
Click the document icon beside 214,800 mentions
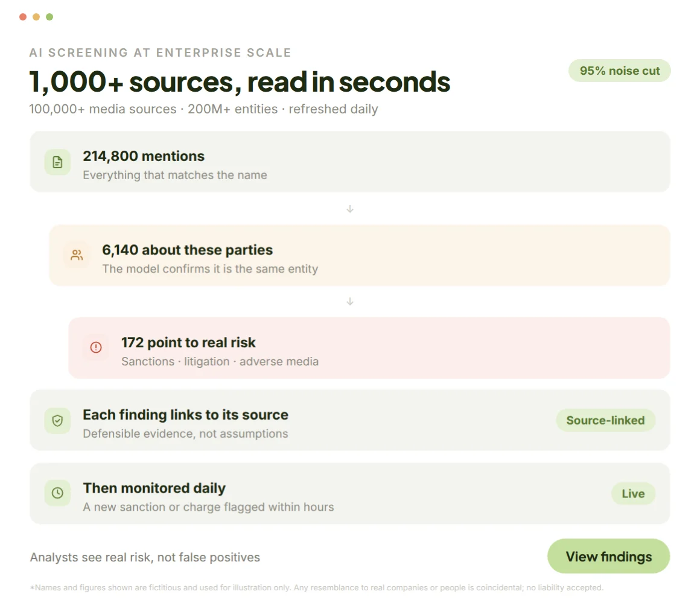[57, 162]
